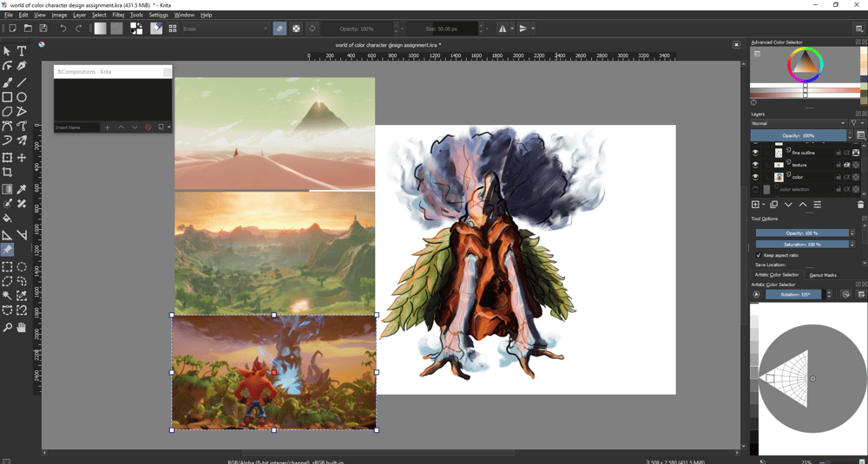Select the Bezier Curve tool
Screen dimensions: 868x464
[x=7, y=126]
